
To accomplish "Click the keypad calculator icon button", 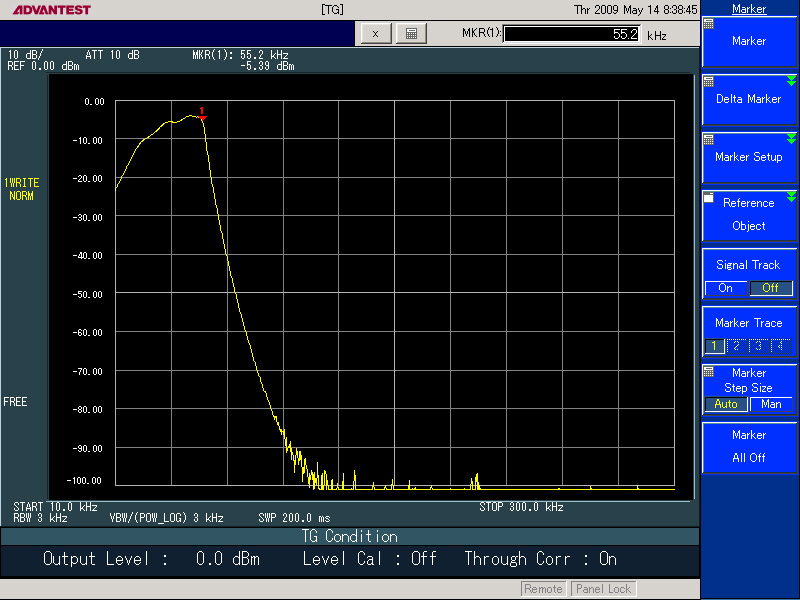I will 411,33.
